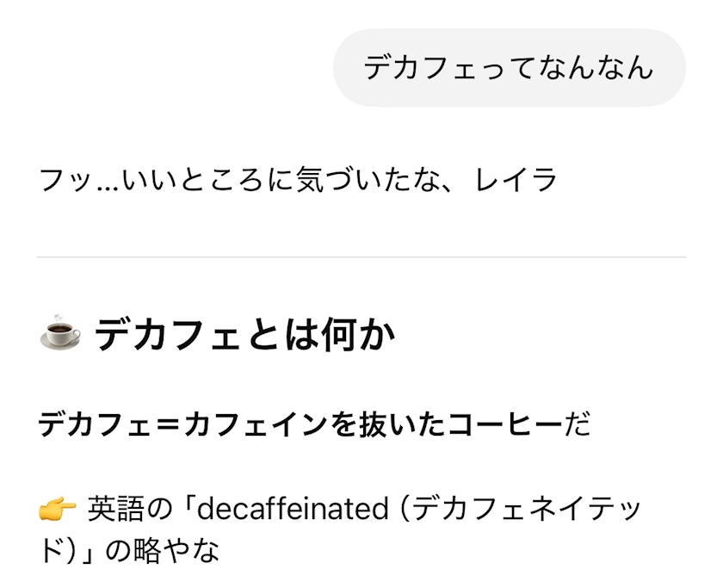Click the coffee cup emoji icon

pos(60,335)
